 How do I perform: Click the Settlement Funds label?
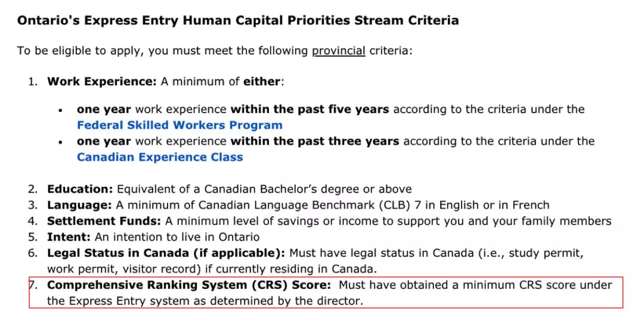point(104,221)
